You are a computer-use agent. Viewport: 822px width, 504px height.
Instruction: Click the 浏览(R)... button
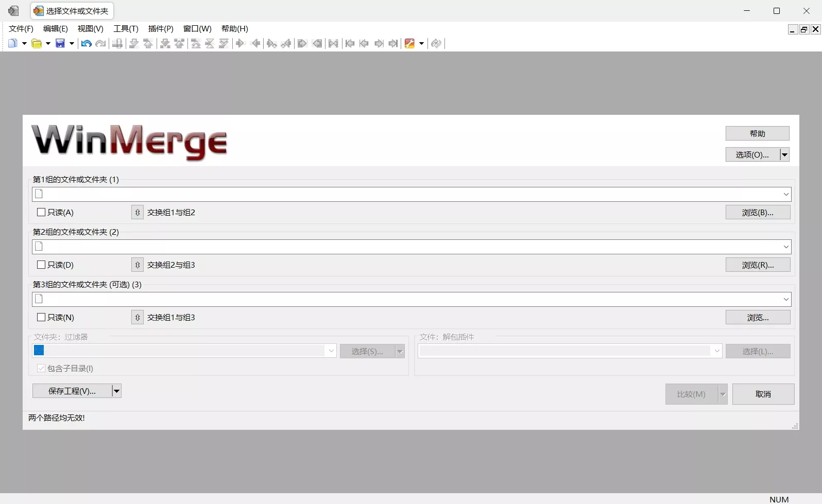click(x=758, y=265)
